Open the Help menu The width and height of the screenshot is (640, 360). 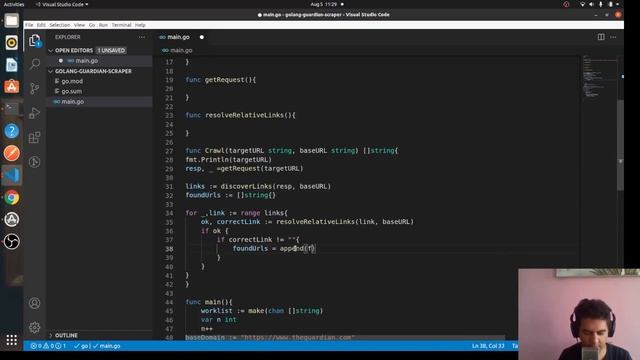click(x=140, y=25)
